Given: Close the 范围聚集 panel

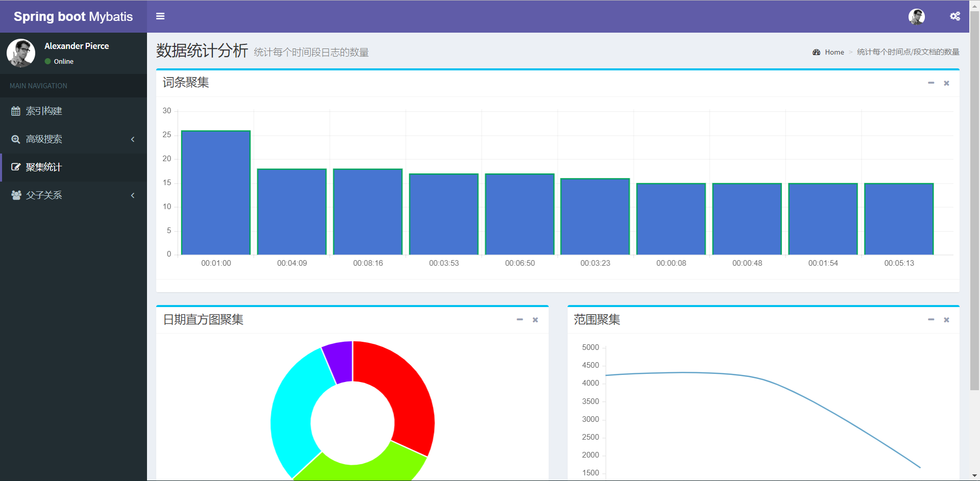Looking at the screenshot, I should pos(946,320).
